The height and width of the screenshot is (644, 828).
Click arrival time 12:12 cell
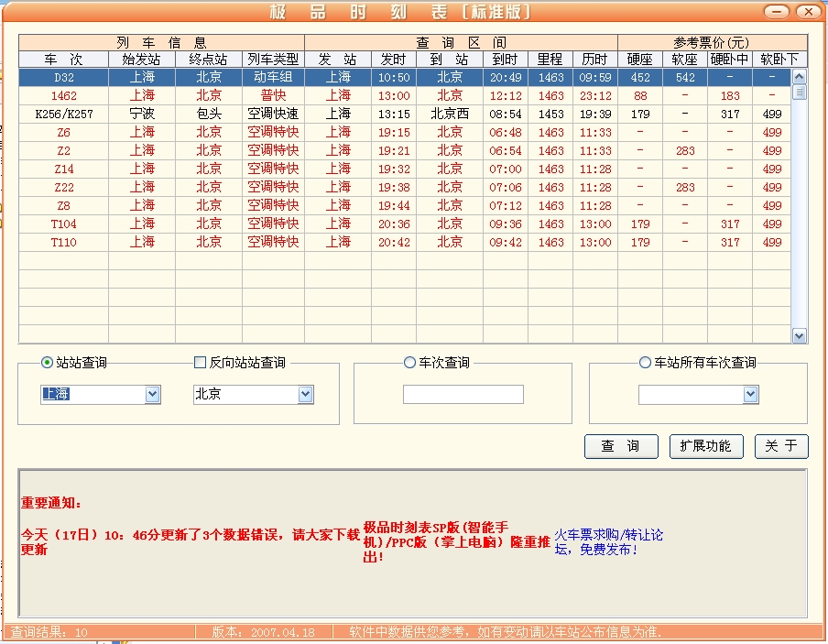[x=505, y=95]
